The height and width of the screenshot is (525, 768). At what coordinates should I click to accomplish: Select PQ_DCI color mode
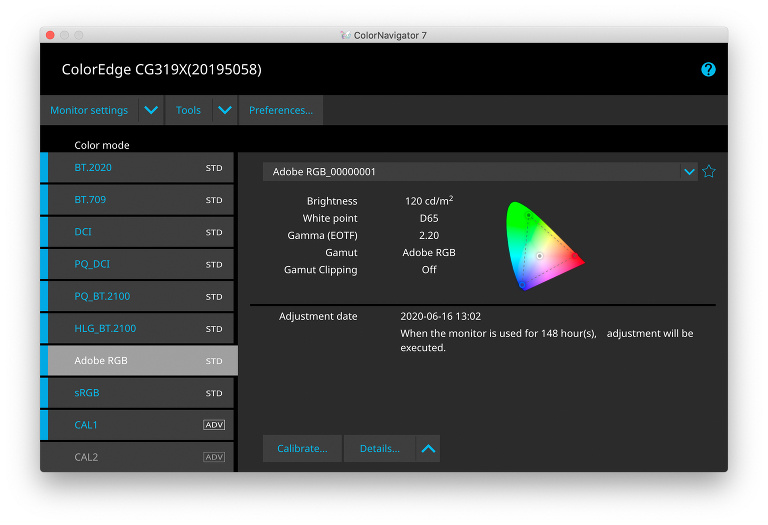(x=137, y=264)
